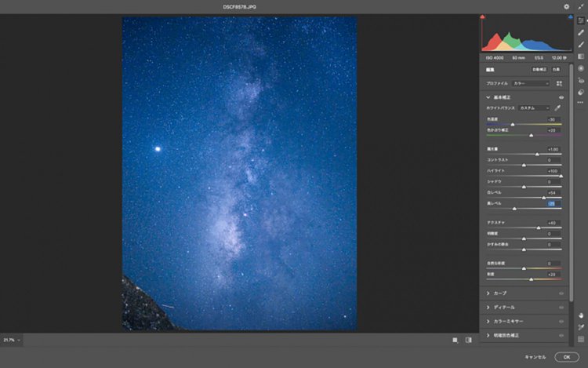Screen dimensions: 588x368
Task: Click the OK button
Action: [x=566, y=356]
